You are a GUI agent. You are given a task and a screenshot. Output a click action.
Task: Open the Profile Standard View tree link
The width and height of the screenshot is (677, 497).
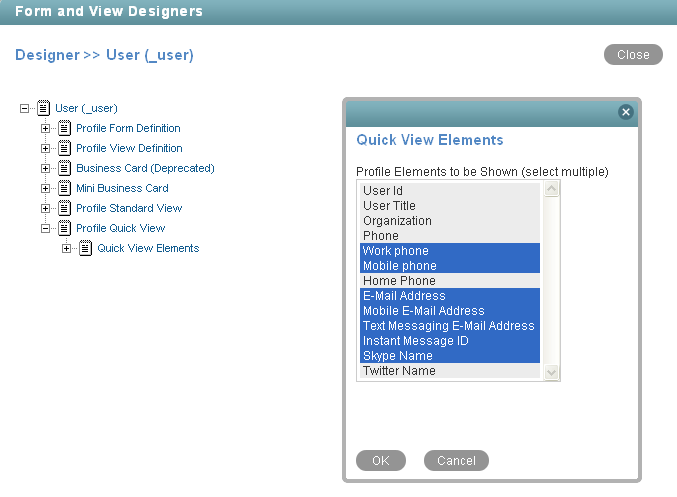pyautogui.click(x=129, y=208)
